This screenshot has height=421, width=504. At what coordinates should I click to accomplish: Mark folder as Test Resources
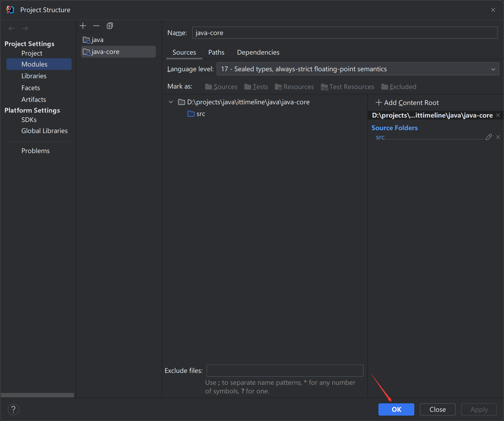pos(347,87)
